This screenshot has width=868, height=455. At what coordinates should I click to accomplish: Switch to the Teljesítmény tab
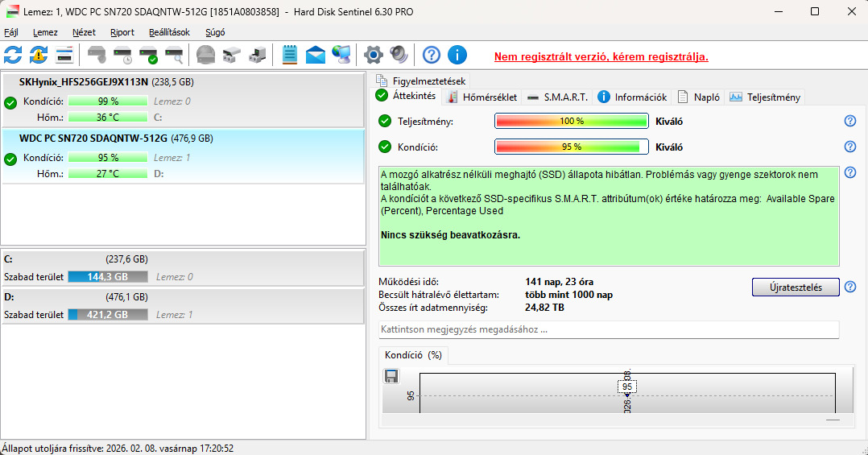pos(764,97)
